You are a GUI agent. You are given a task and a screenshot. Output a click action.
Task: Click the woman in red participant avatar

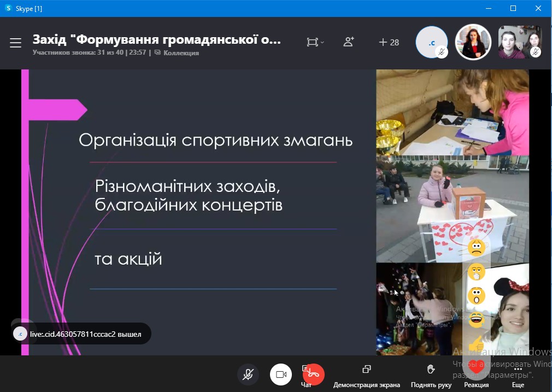(x=473, y=42)
